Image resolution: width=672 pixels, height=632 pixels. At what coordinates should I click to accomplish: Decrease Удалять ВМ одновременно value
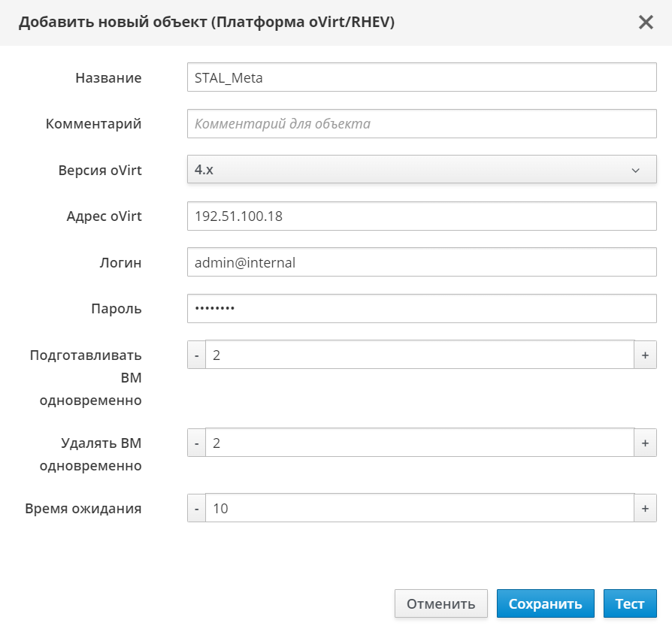(196, 443)
